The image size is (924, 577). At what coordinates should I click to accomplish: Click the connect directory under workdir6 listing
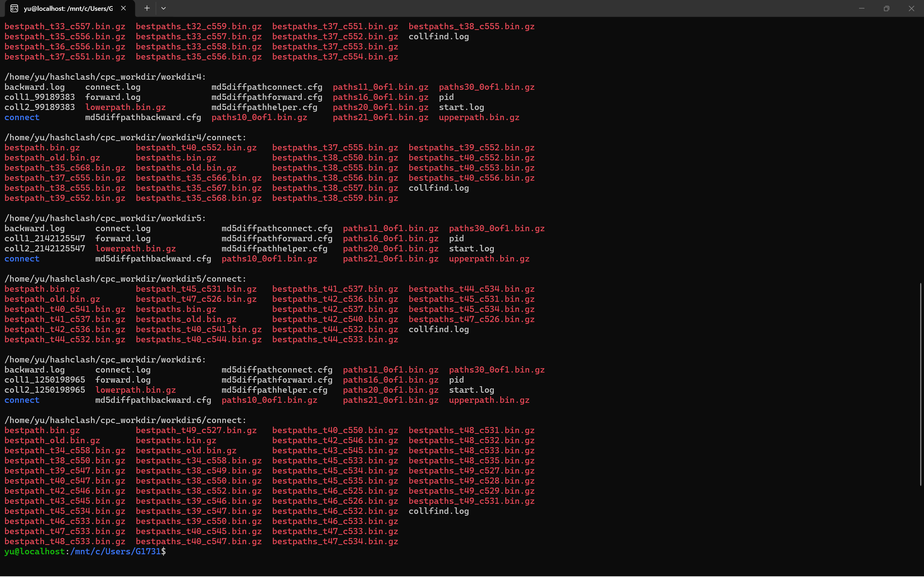[x=22, y=400]
